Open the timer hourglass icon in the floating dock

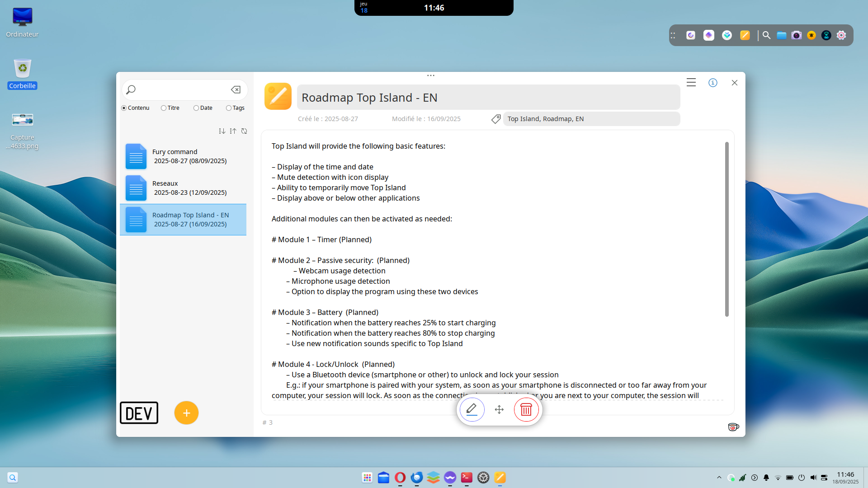(826, 35)
